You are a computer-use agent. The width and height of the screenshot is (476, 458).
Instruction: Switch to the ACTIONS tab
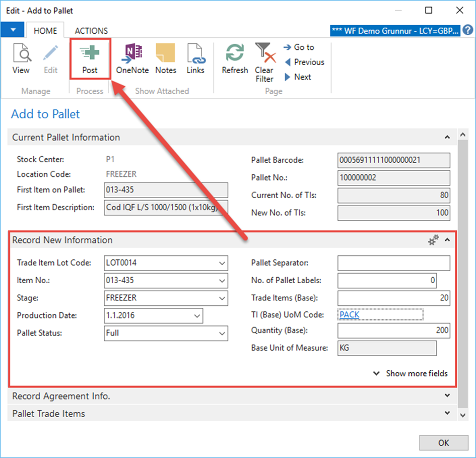click(91, 31)
